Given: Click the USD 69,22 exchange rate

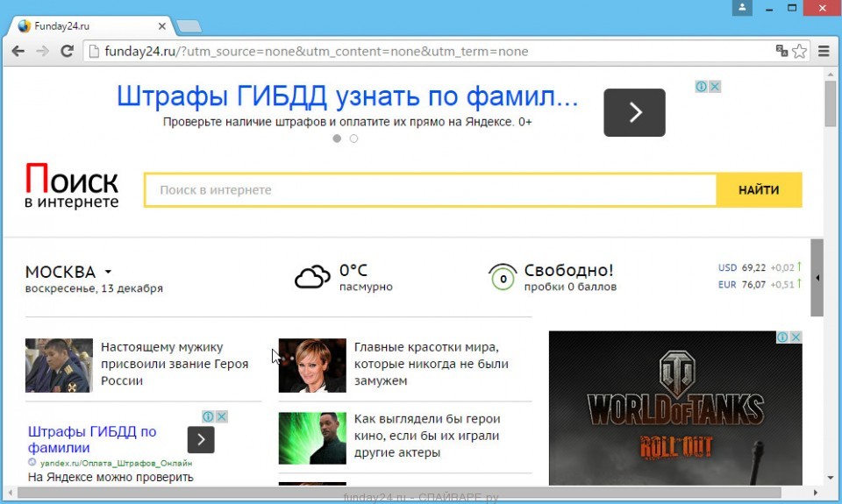Looking at the screenshot, I should tap(760, 267).
